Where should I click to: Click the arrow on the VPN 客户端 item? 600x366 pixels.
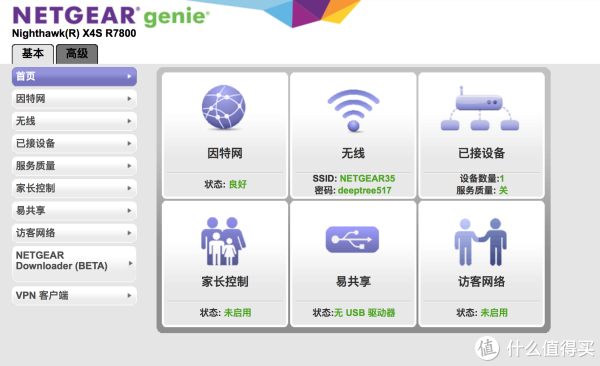(129, 296)
